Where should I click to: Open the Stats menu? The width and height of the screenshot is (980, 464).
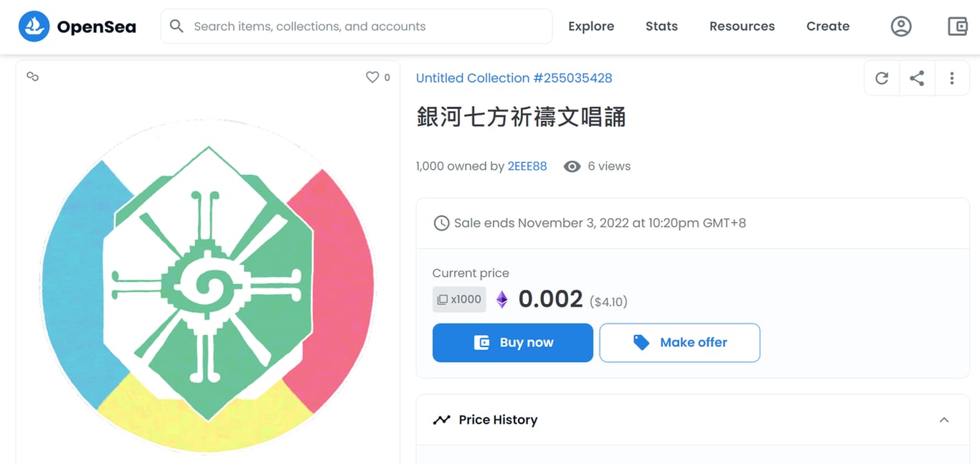pos(661,27)
